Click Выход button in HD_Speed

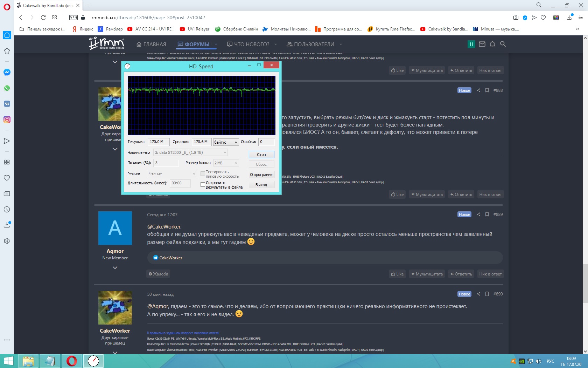[x=261, y=185]
